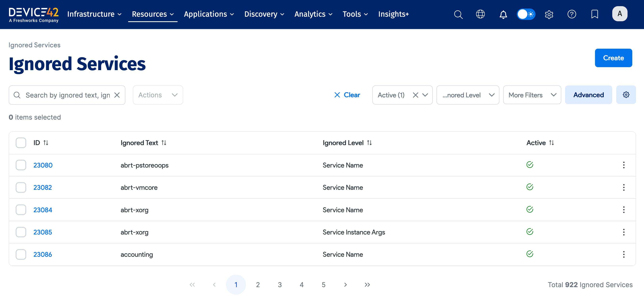This screenshot has width=644, height=308.
Task: Click the globe language icon
Action: click(480, 14)
